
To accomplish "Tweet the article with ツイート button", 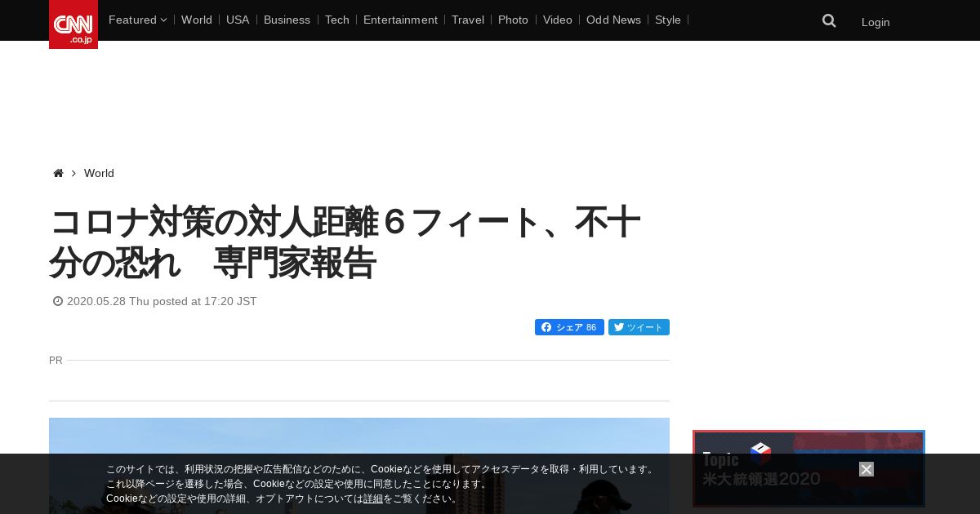I will click(639, 327).
